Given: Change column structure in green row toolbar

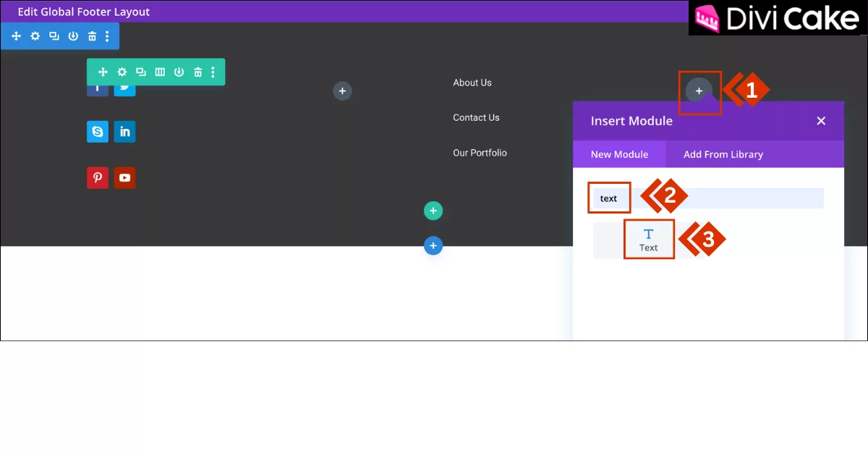Looking at the screenshot, I should click(x=160, y=72).
